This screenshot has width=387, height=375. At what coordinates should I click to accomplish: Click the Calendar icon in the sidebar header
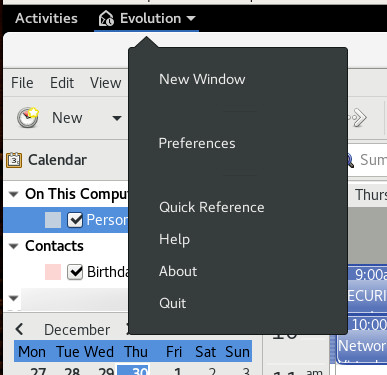[x=14, y=160]
